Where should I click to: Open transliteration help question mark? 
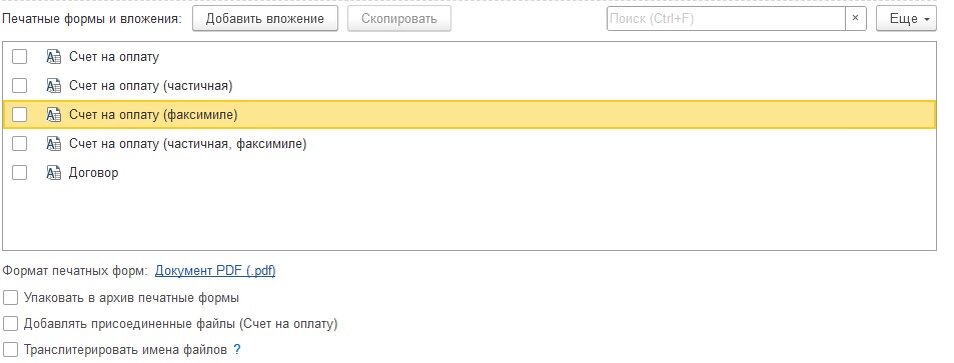click(237, 350)
